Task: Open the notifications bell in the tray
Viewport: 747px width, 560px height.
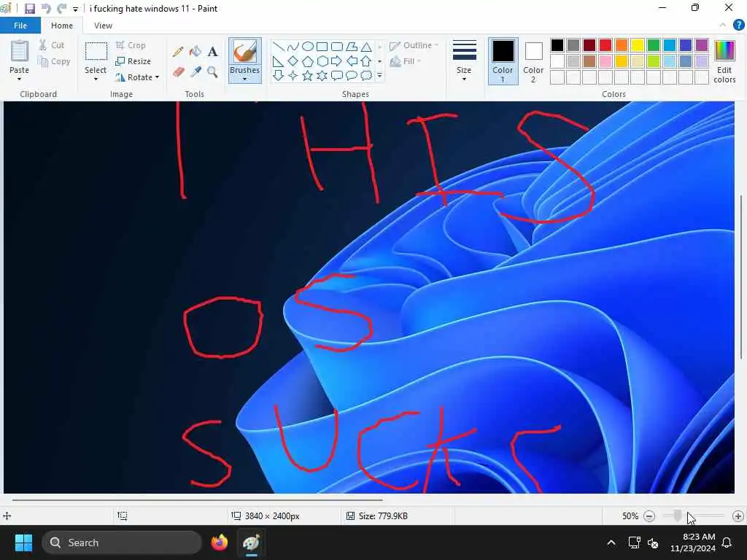Action: click(727, 542)
